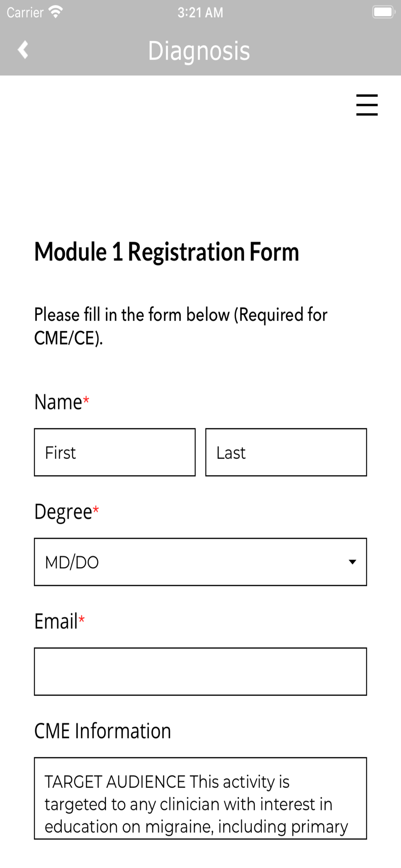Viewport: 401px width, 868px height.
Task: Tap the CME Information label
Action: [x=102, y=731]
